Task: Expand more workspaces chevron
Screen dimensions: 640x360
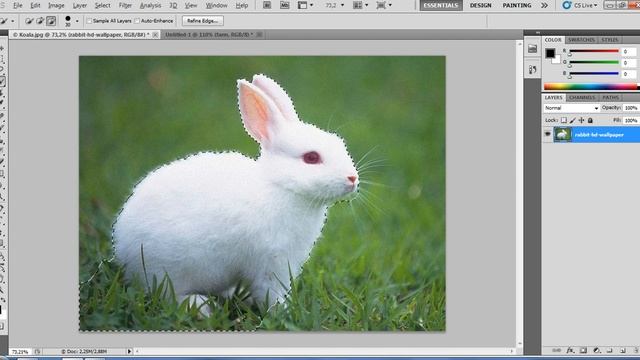Action: point(544,5)
